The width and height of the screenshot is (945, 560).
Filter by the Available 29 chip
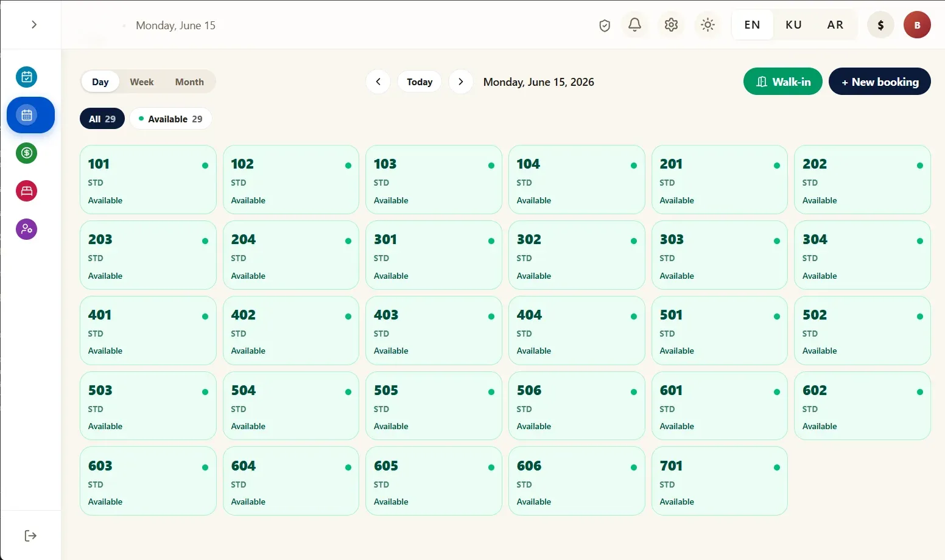tap(170, 119)
